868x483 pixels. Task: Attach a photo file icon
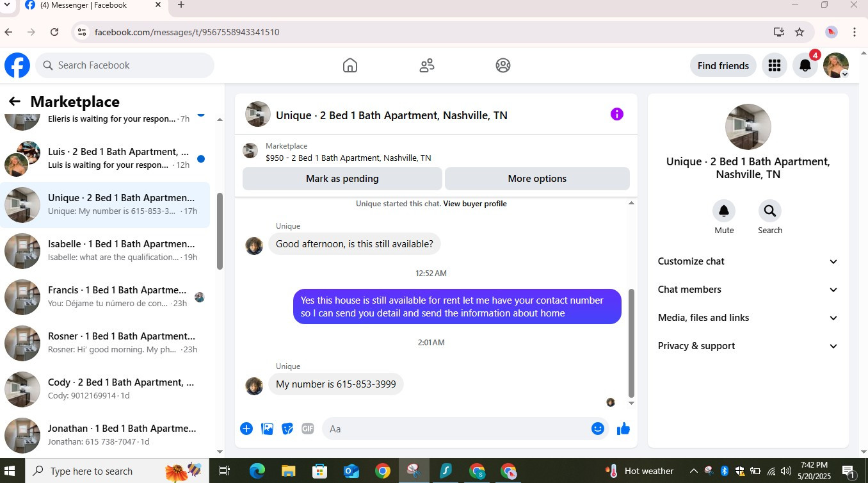click(267, 429)
